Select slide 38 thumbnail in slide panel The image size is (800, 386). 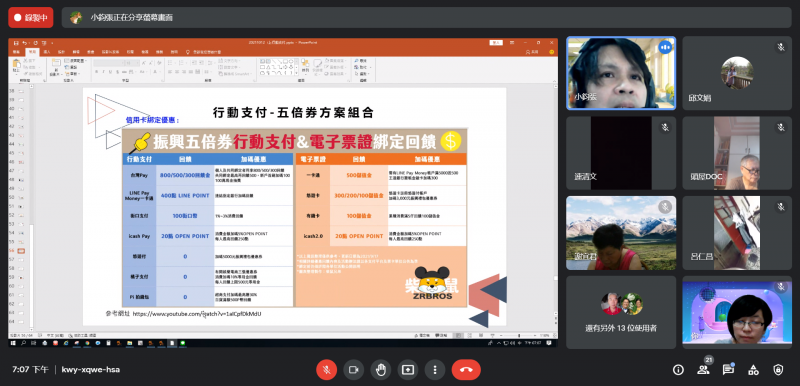coord(21,91)
